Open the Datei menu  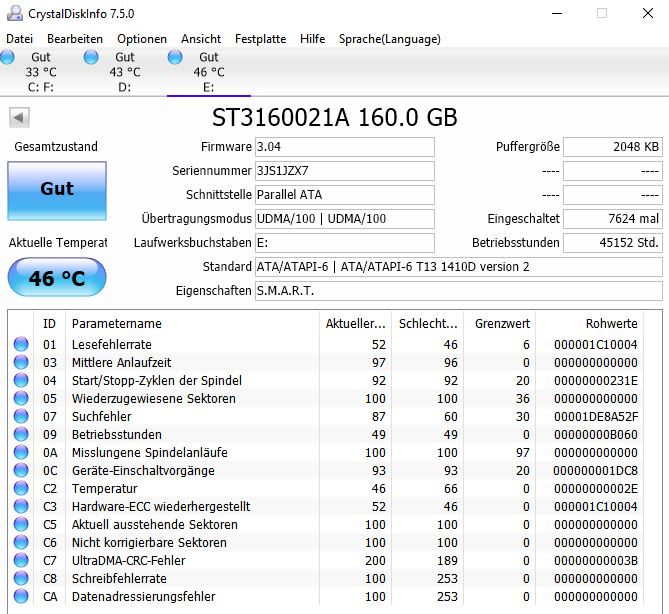click(x=19, y=39)
